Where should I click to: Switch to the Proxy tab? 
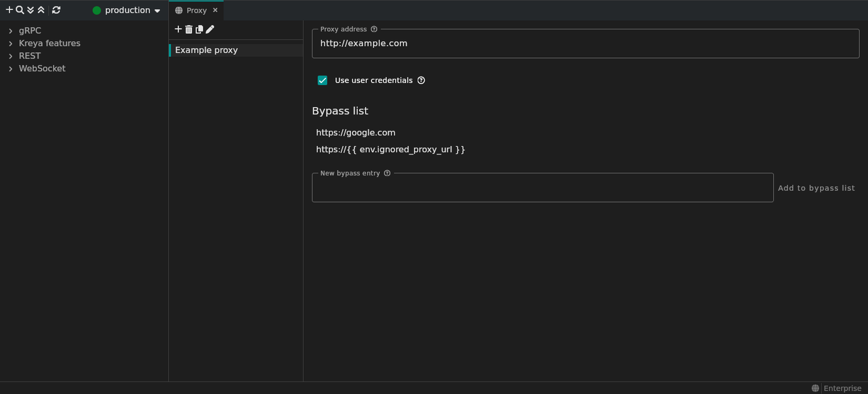[196, 10]
